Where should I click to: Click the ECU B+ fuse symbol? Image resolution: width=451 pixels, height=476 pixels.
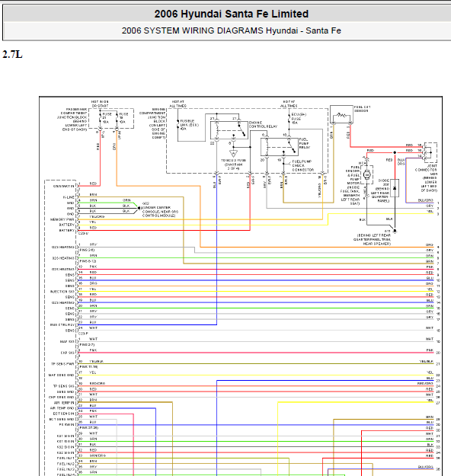289,119
